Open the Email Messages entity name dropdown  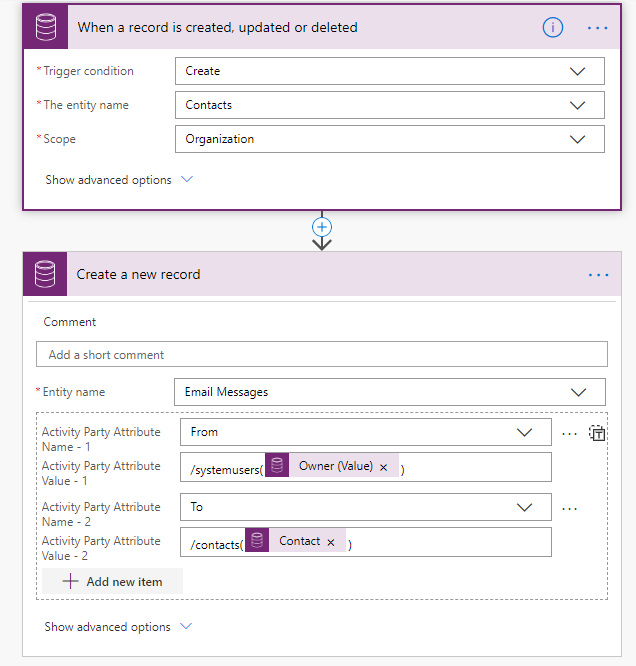click(390, 392)
